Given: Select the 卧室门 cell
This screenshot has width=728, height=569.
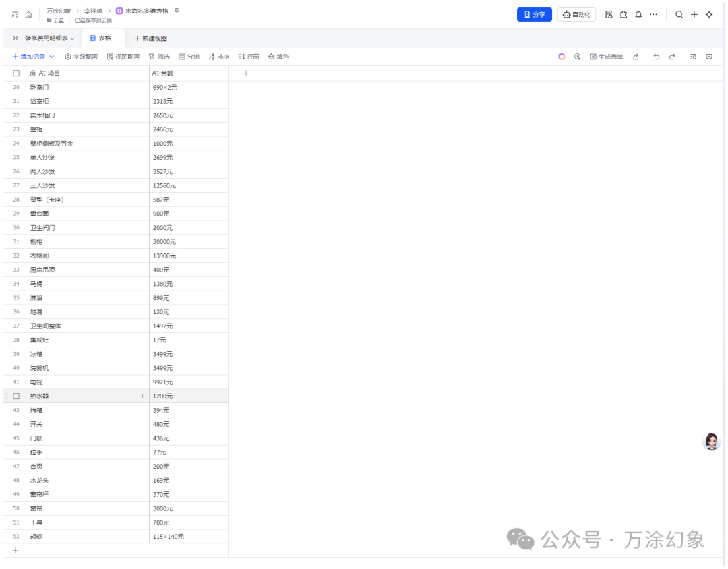Looking at the screenshot, I should [87, 88].
